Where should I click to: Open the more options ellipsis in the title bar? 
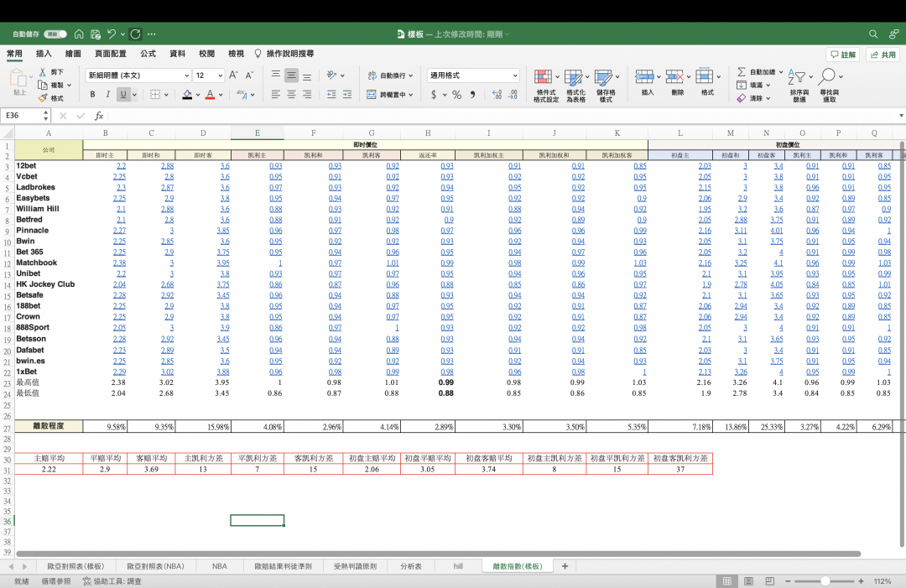click(x=151, y=34)
